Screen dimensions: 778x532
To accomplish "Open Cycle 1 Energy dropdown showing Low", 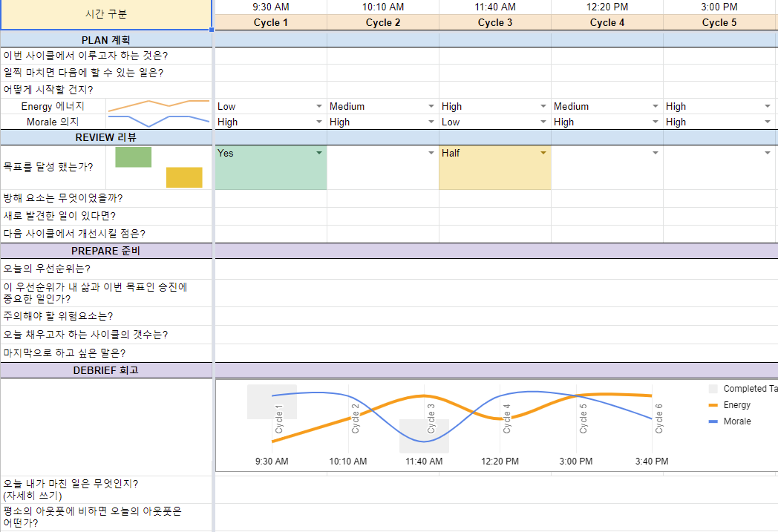I will [x=319, y=106].
